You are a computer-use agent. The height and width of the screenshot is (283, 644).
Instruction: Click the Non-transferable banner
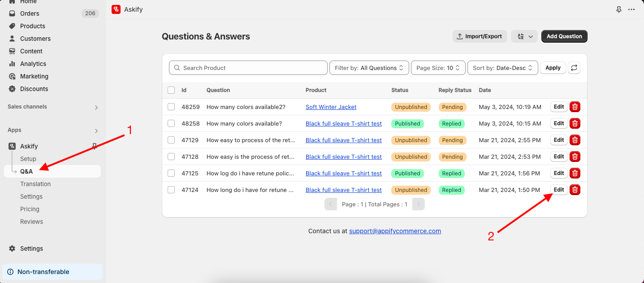52,272
